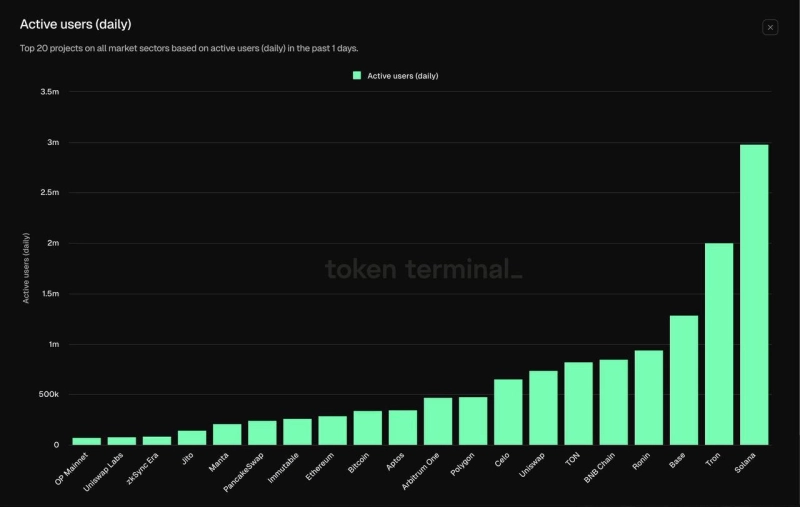Select the Arbitrum One bar
Image resolution: width=800 pixels, height=507 pixels.
438,421
